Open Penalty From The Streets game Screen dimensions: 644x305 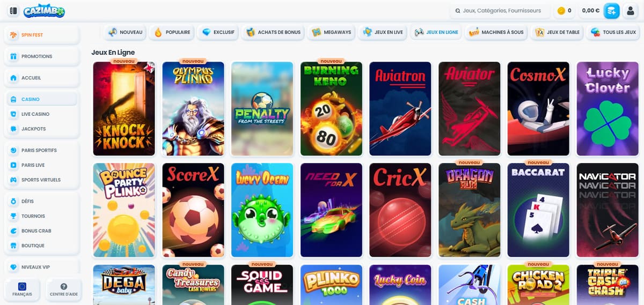(x=262, y=109)
